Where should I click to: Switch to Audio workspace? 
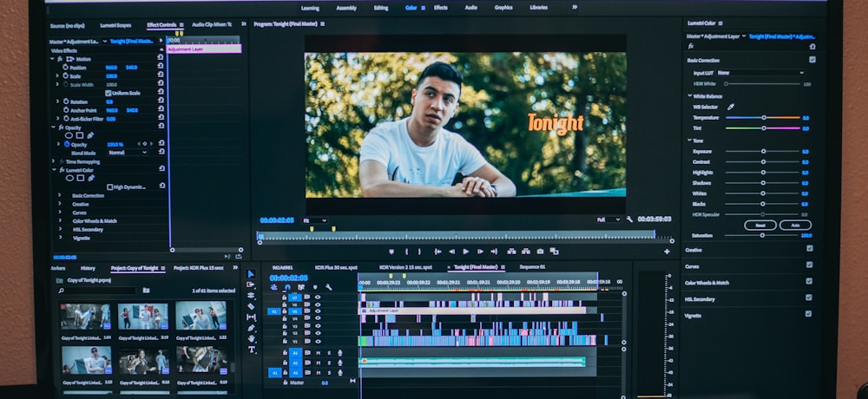click(x=471, y=8)
